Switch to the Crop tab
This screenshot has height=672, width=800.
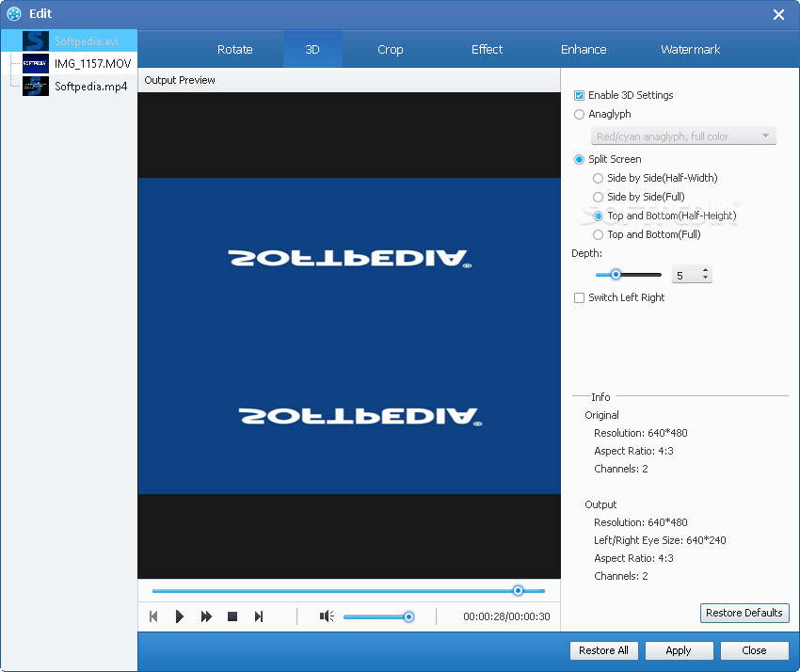pyautogui.click(x=391, y=50)
